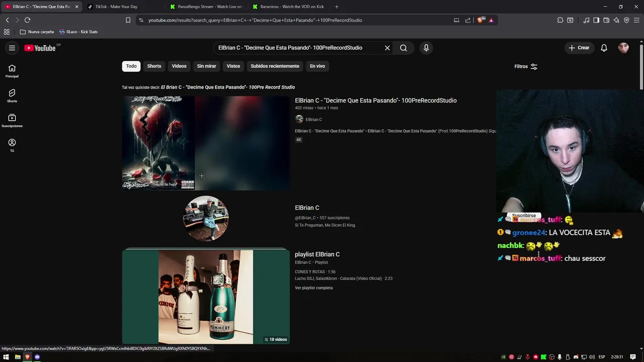This screenshot has height=362, width=644.
Task: Switch to the Bananirou VOD tab
Action: [x=289, y=7]
